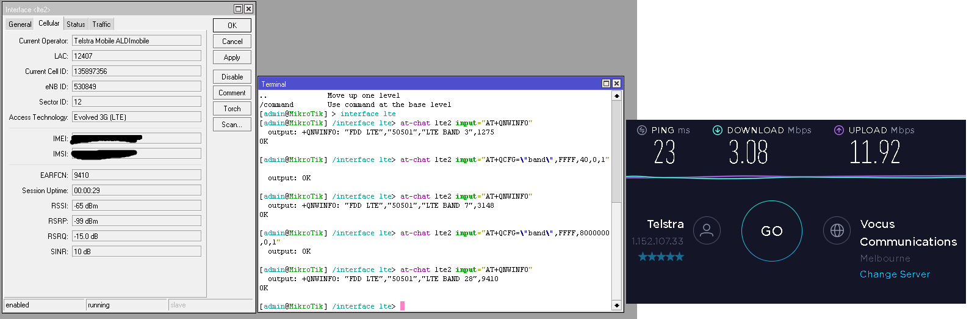Maximize the Interface lte2 window
Viewport: 980px width, 319px height.
[238, 9]
